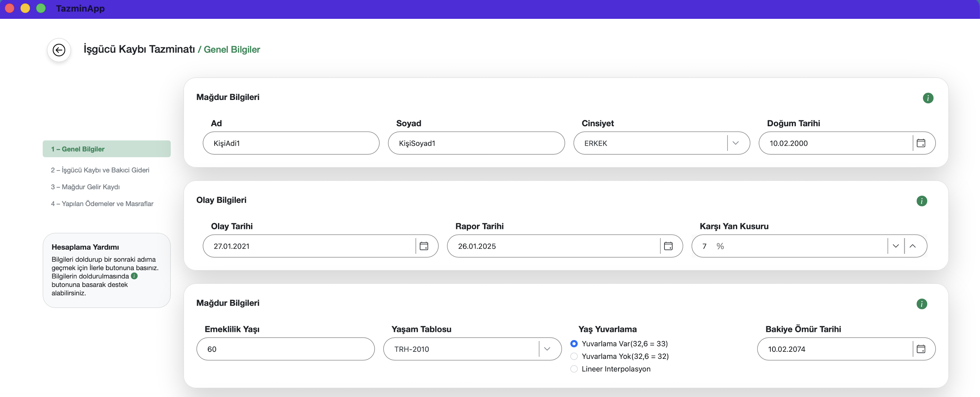This screenshot has height=397, width=980.
Task: Click the 1 – Genel Bilgiler step
Action: (107, 149)
